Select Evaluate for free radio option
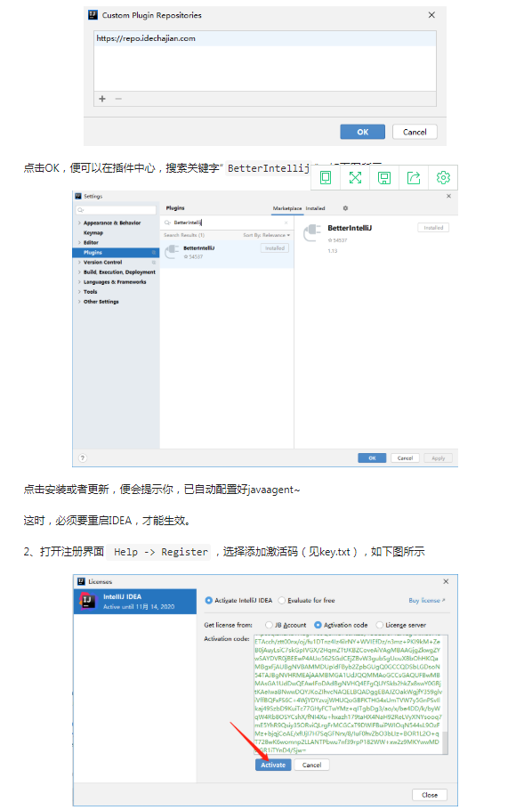Viewport: 532px width, 810px height. (281, 600)
